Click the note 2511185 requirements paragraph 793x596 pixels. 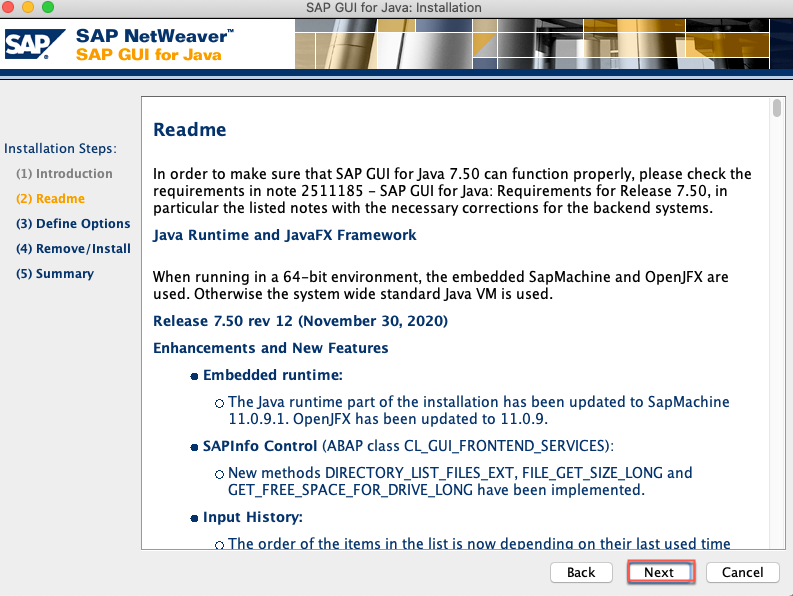click(452, 191)
